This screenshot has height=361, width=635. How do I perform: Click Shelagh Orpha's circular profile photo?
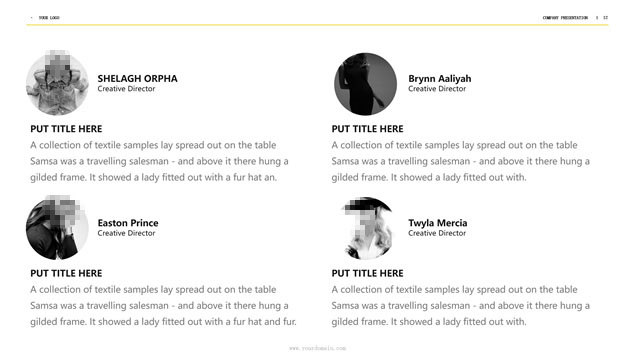click(58, 84)
